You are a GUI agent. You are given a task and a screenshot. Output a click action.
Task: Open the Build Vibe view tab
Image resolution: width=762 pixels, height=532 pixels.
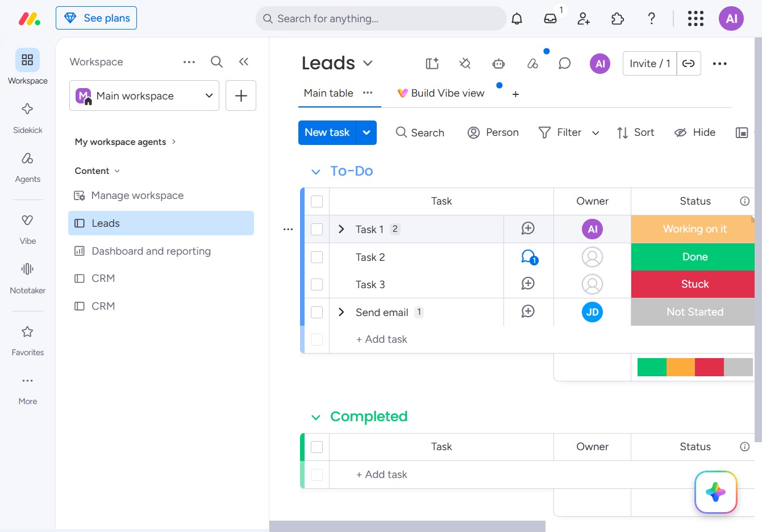pos(441,93)
